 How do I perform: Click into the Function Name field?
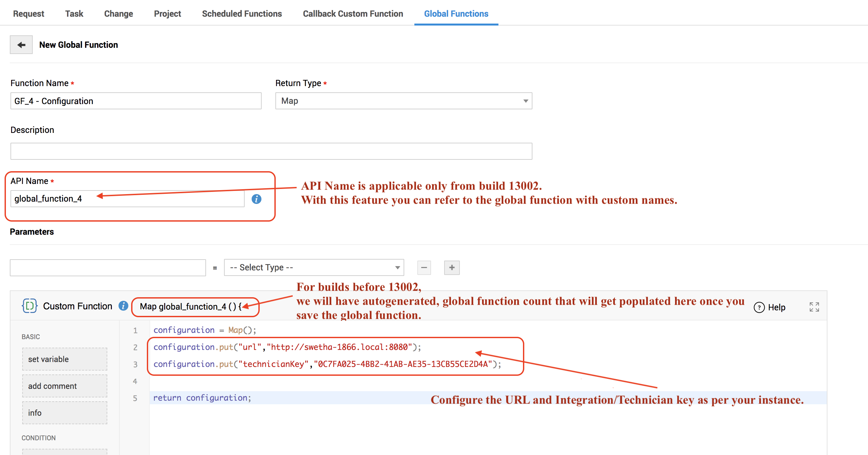click(x=136, y=101)
